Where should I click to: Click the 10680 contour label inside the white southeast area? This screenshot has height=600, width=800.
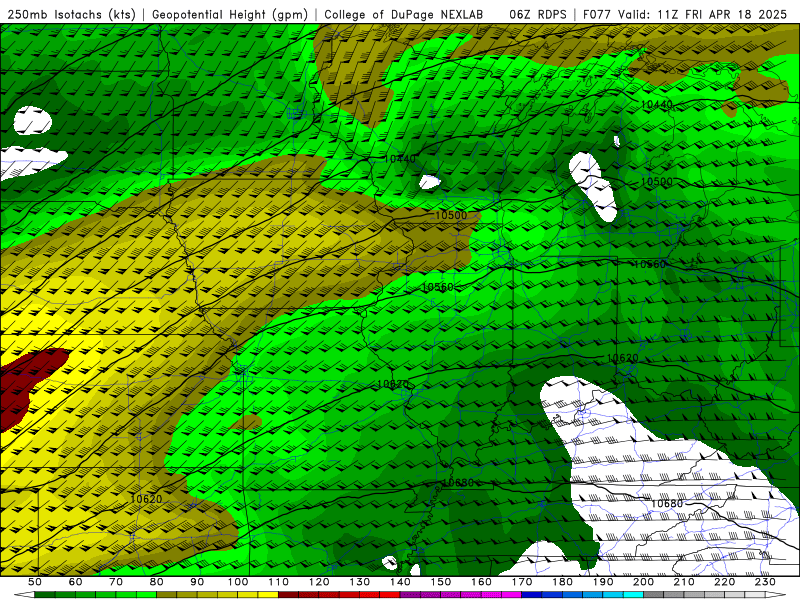tap(666, 504)
